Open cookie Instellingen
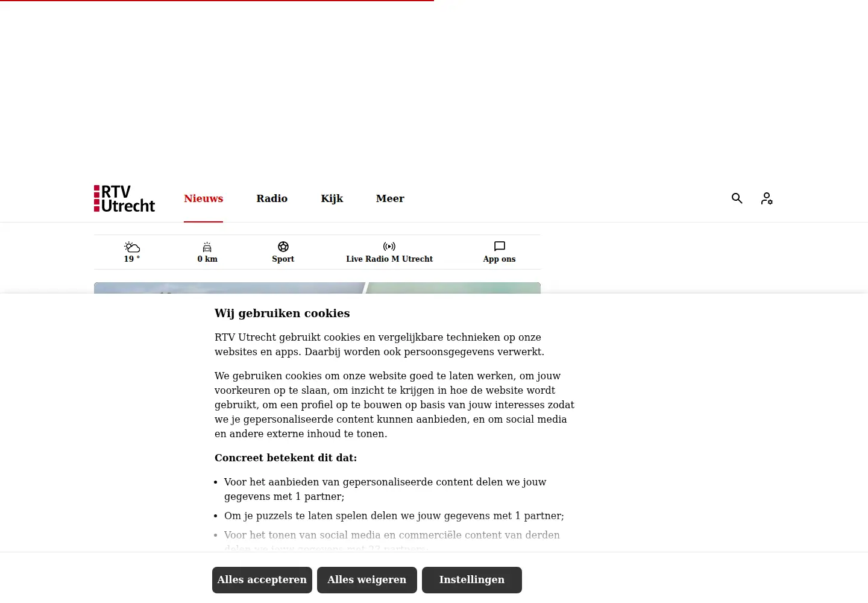Viewport: 868px width, 603px height. tap(472, 580)
